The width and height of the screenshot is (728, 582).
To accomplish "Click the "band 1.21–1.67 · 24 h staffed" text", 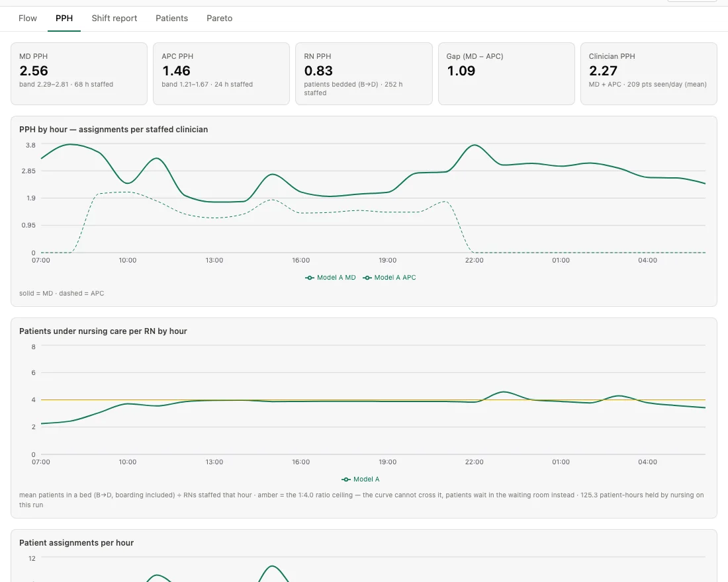I will [208, 85].
